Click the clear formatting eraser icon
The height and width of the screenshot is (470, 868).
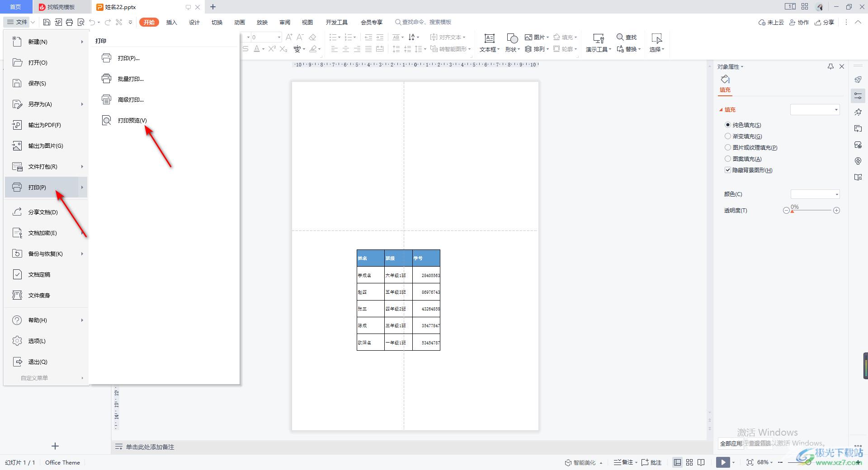[312, 37]
